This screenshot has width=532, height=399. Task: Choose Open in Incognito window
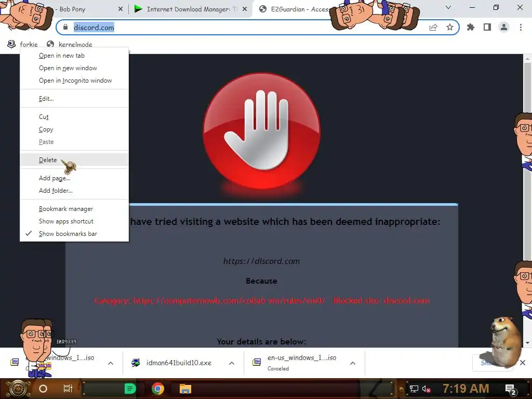tap(74, 81)
